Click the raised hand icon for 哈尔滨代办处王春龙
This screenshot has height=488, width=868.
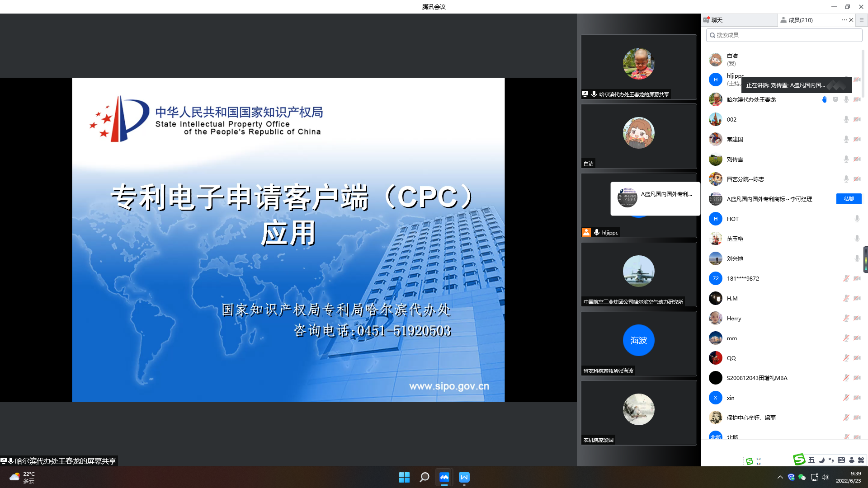pyautogui.click(x=824, y=99)
